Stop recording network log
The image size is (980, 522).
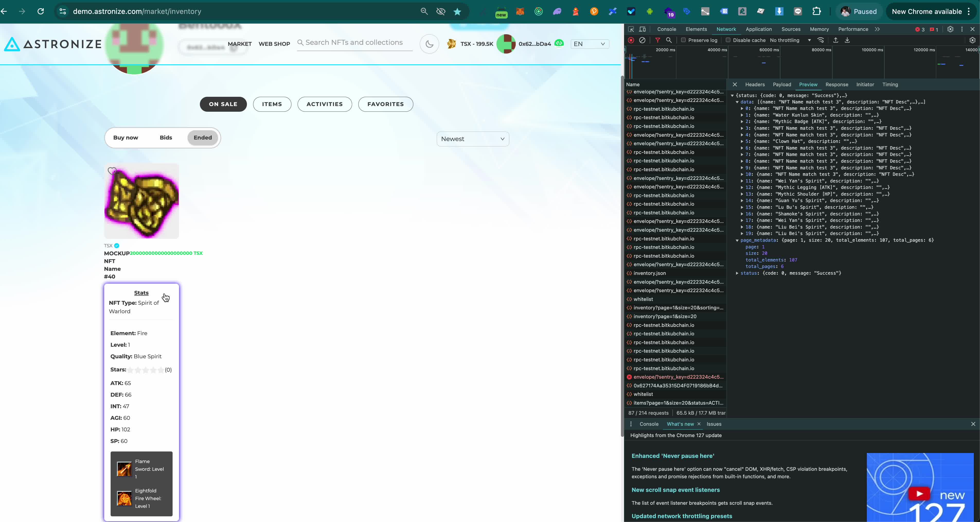coord(631,40)
